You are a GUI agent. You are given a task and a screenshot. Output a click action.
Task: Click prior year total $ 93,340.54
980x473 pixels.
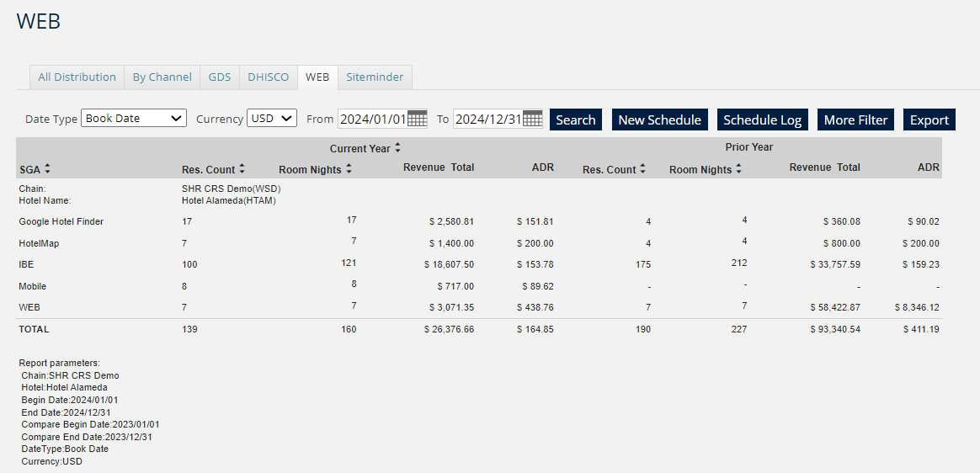(x=835, y=329)
